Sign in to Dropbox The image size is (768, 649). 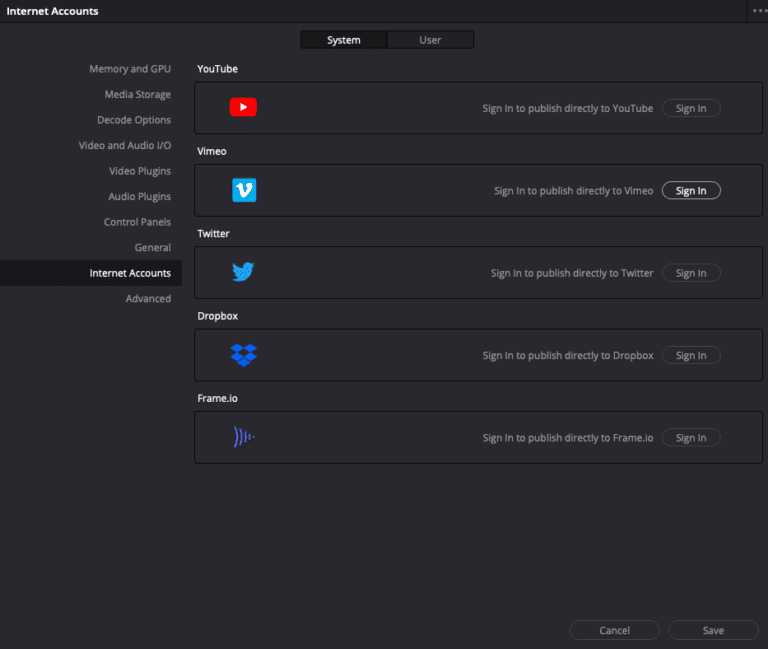click(x=691, y=355)
